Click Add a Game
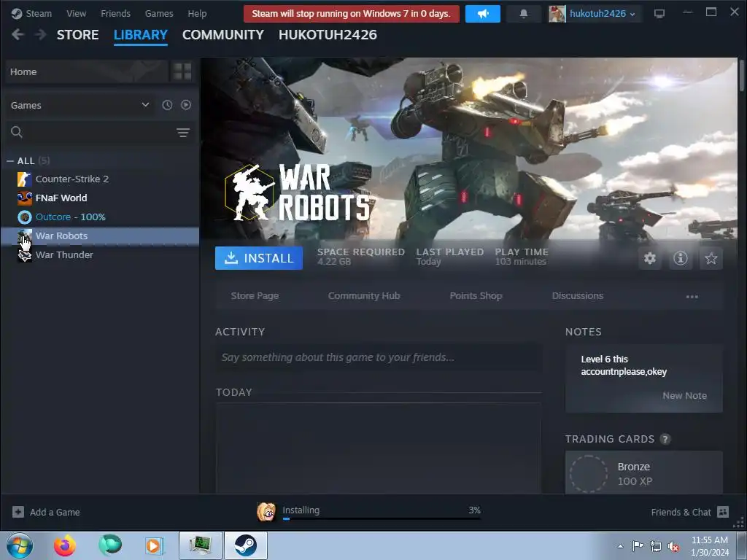Image resolution: width=747 pixels, height=560 pixels. pyautogui.click(x=55, y=513)
